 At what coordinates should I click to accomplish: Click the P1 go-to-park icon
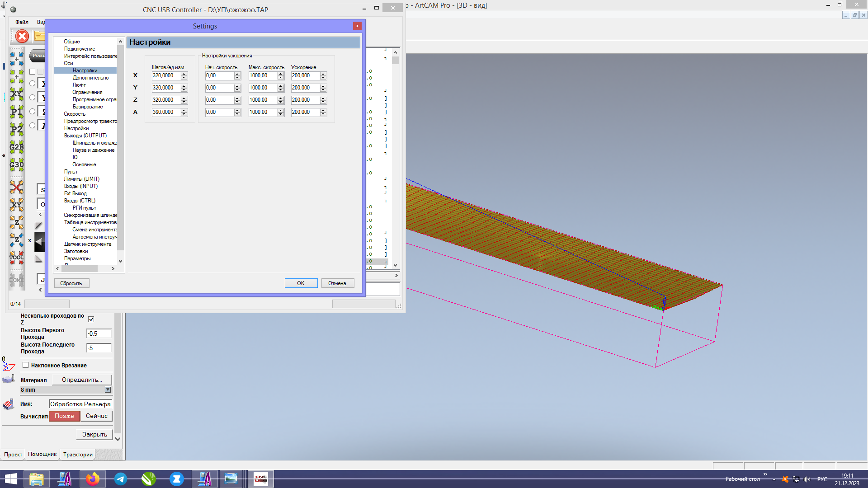pos(17,112)
